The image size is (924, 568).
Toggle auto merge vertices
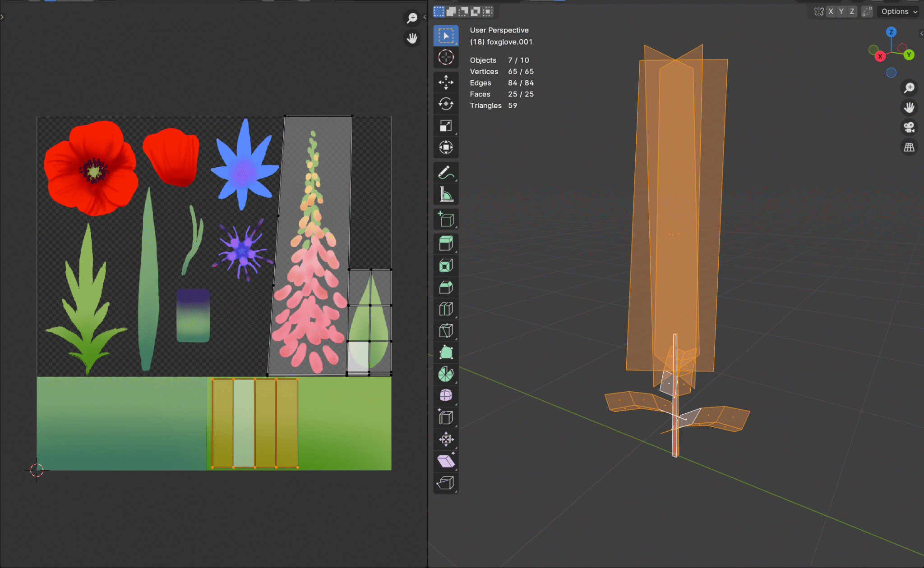(x=867, y=12)
